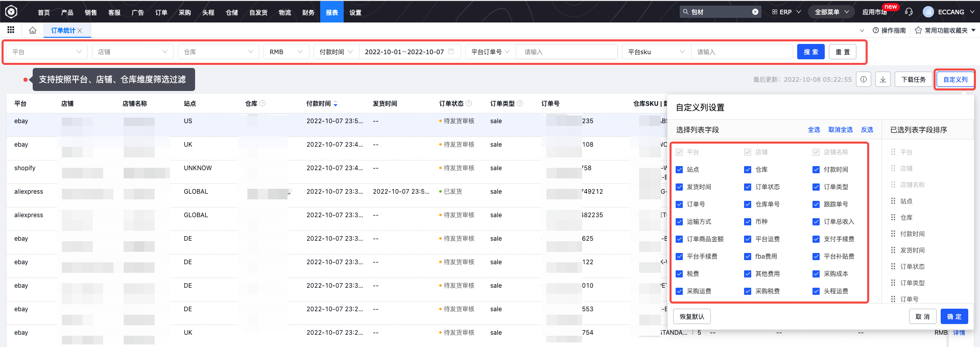Click the blue 搜索 button

[810, 52]
